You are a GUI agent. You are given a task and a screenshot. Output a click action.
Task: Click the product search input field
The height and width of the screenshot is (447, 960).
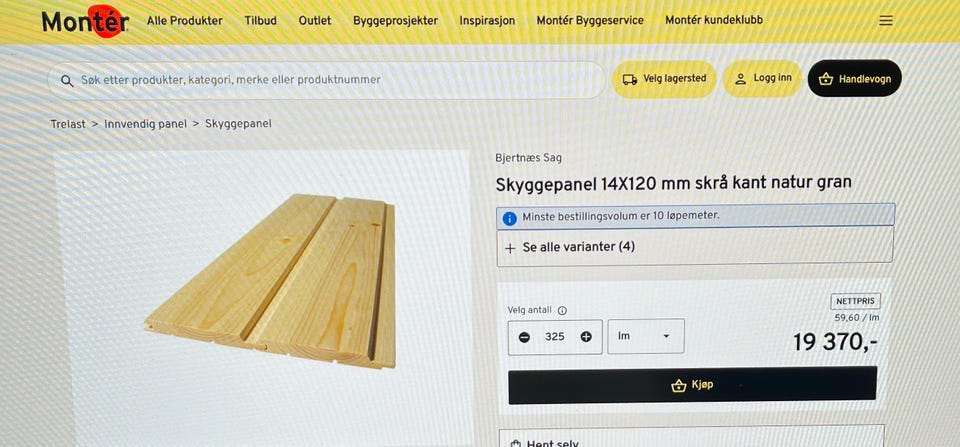(326, 80)
